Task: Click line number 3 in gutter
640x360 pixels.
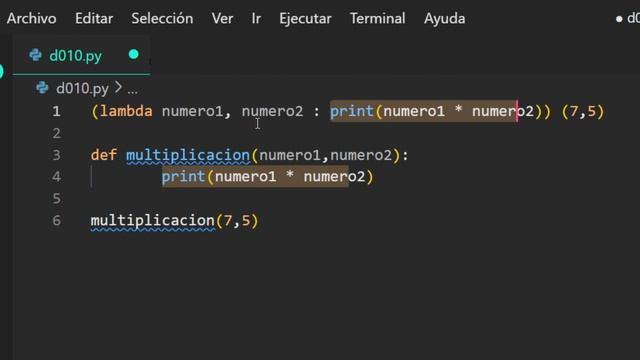Action: coord(56,155)
